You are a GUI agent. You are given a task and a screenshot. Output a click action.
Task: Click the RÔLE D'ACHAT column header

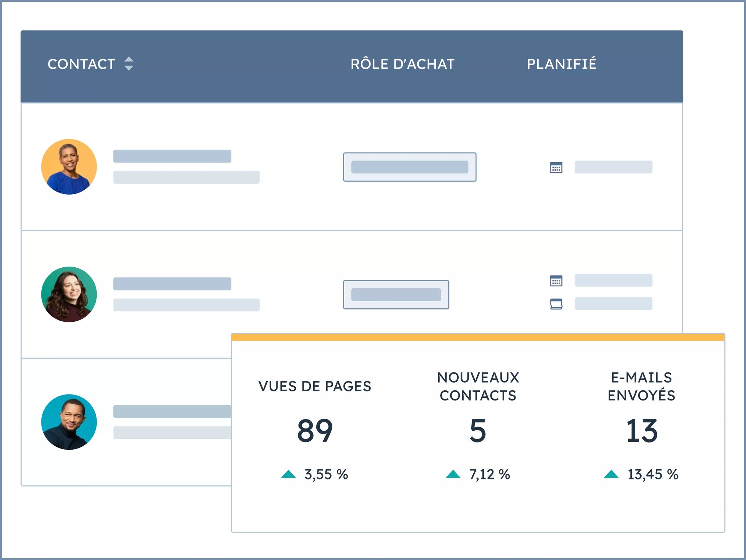tap(402, 64)
